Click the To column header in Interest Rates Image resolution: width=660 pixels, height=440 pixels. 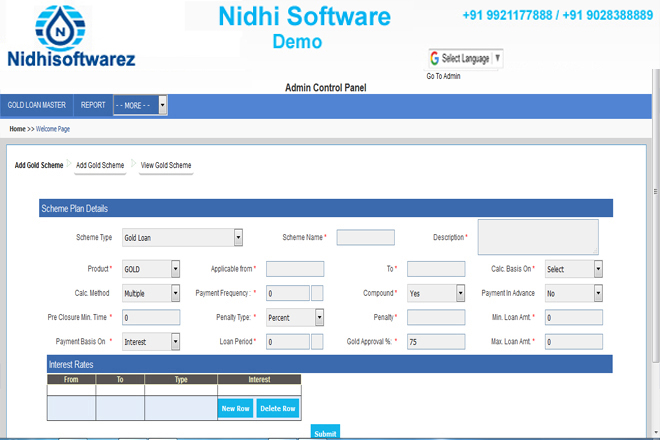point(120,379)
